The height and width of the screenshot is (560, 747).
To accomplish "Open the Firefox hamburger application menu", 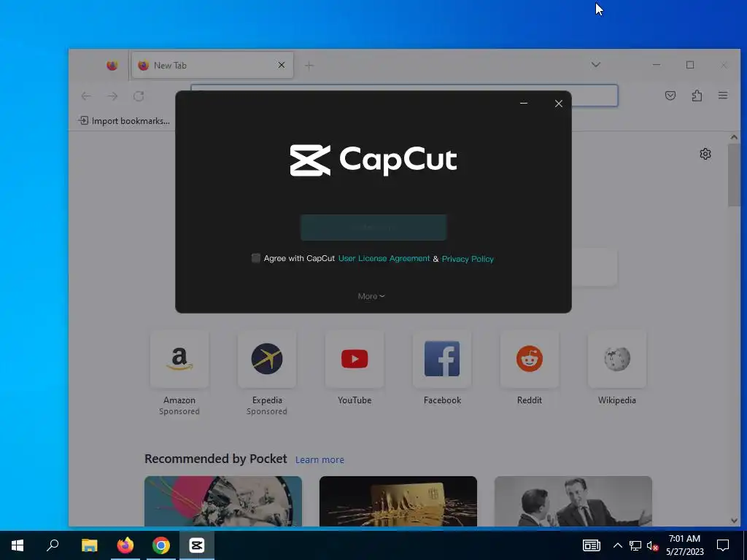I will pos(723,96).
